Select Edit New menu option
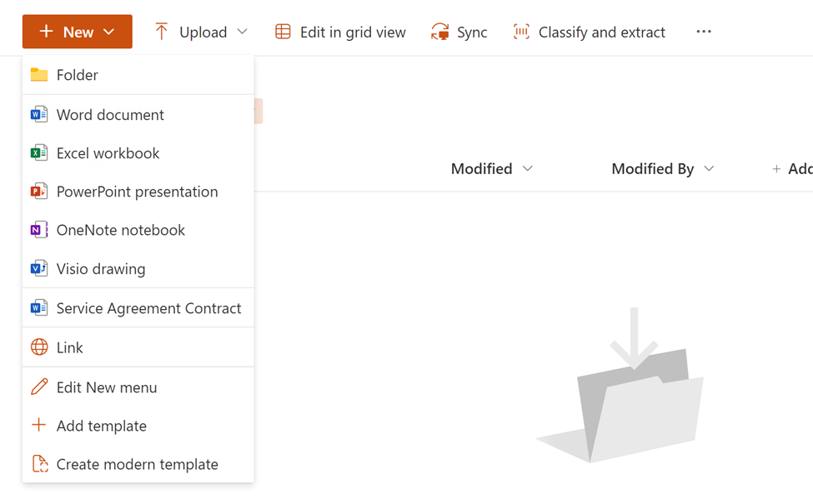813x504 pixels. [107, 387]
